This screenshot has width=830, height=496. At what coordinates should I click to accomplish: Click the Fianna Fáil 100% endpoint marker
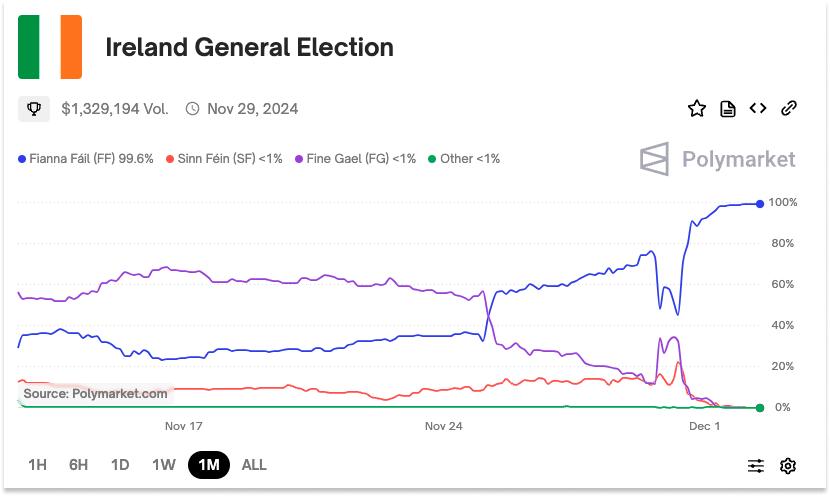pyautogui.click(x=760, y=204)
